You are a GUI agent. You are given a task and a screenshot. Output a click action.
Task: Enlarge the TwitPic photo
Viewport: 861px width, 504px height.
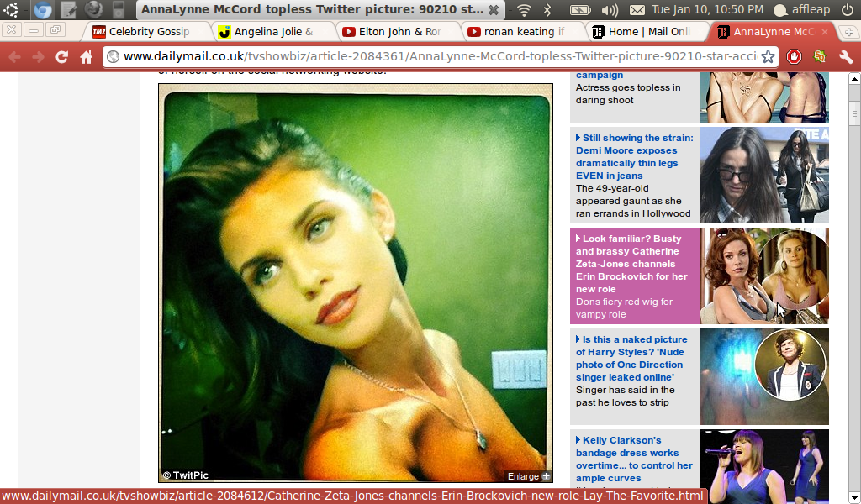click(x=529, y=476)
